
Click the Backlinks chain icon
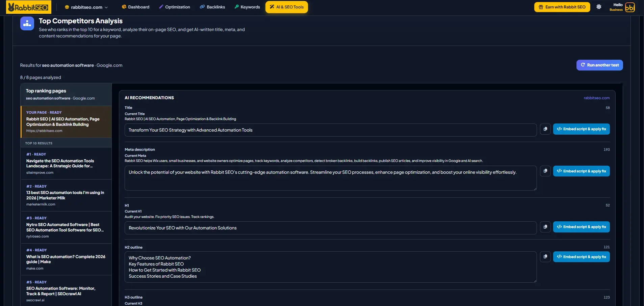tap(202, 7)
